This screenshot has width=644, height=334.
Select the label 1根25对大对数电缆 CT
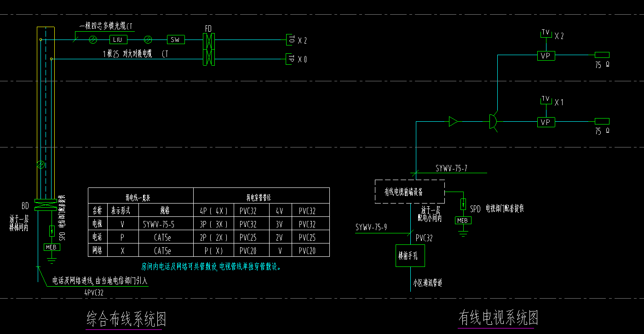point(135,54)
